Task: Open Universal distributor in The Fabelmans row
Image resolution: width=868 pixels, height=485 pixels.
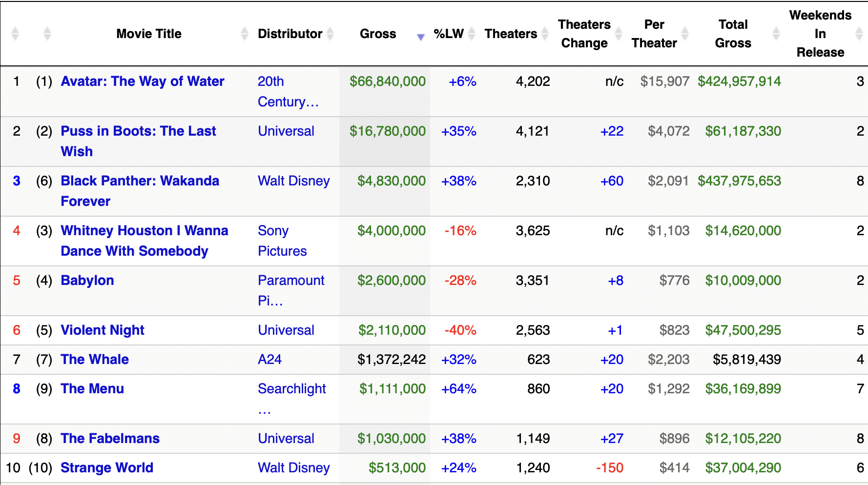Action: pyautogui.click(x=286, y=438)
